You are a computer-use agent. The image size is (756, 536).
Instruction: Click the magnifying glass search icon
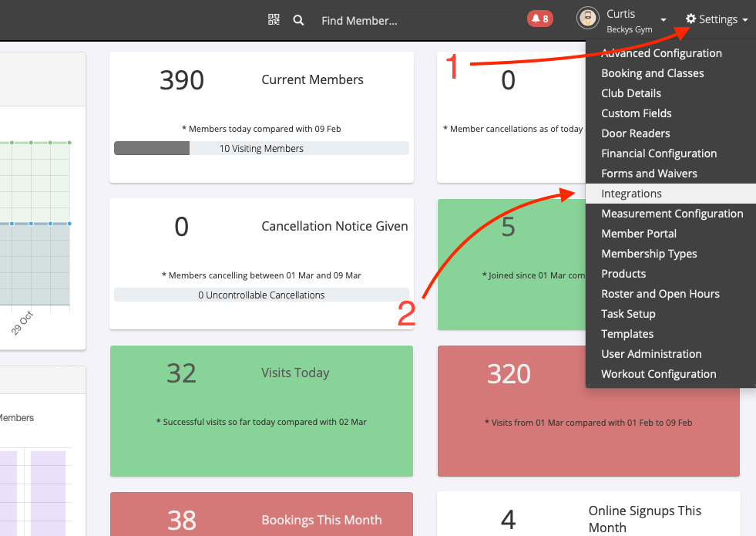[x=299, y=20]
